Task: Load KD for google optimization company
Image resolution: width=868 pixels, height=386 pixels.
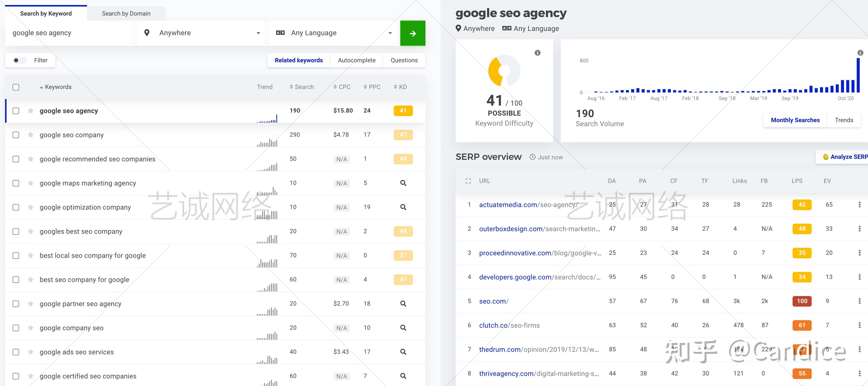Action: tap(403, 207)
